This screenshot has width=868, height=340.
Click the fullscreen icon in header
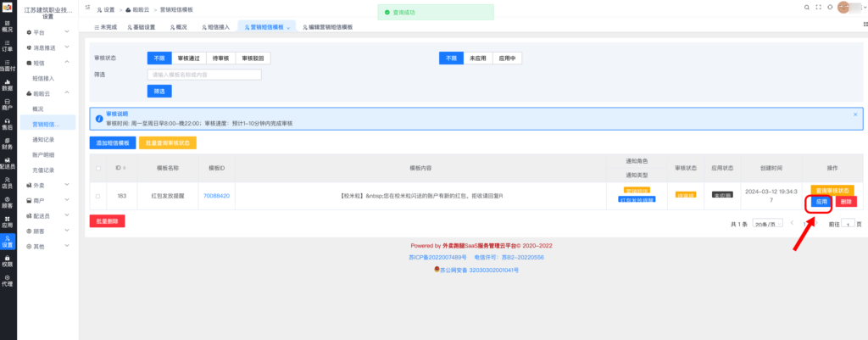tap(818, 7)
